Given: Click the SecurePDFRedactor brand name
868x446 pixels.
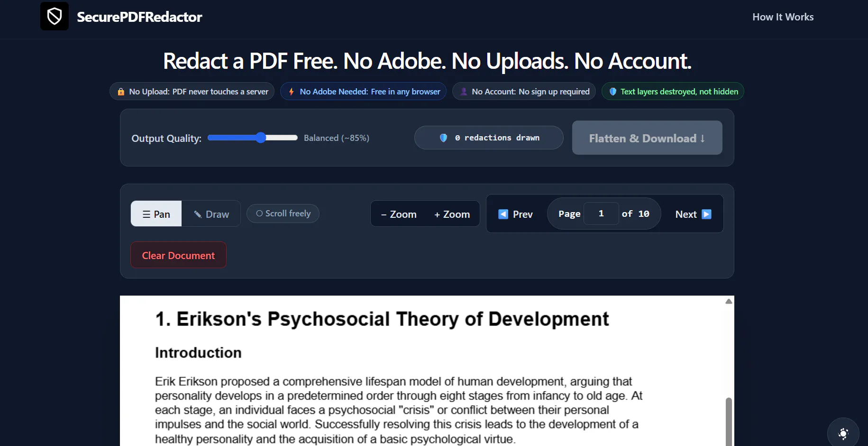Looking at the screenshot, I should click(x=139, y=17).
